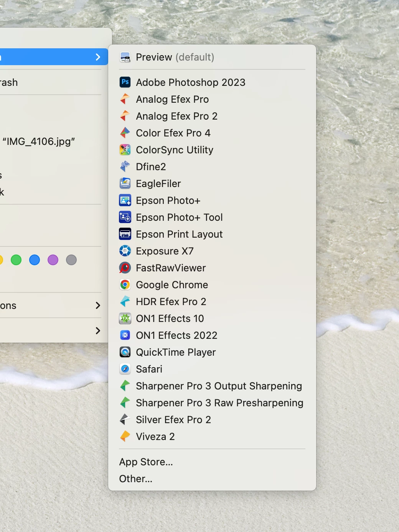Click the Google Chrome icon
The image size is (399, 532).
pyautogui.click(x=125, y=284)
